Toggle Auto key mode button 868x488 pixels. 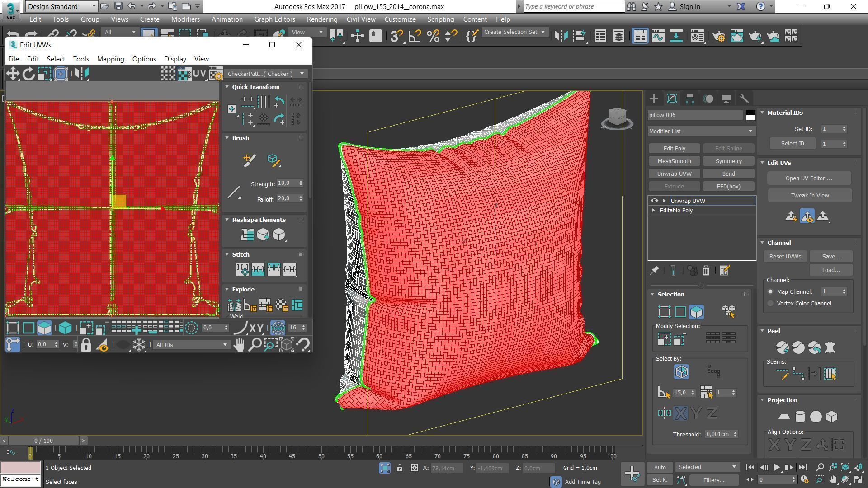click(660, 468)
